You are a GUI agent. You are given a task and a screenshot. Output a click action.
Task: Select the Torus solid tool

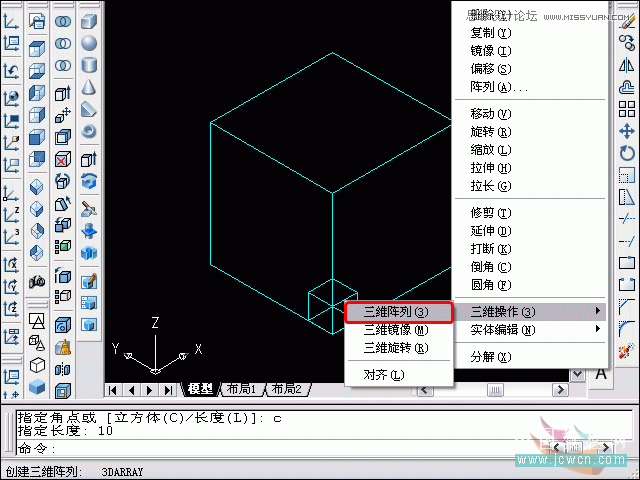[89, 131]
